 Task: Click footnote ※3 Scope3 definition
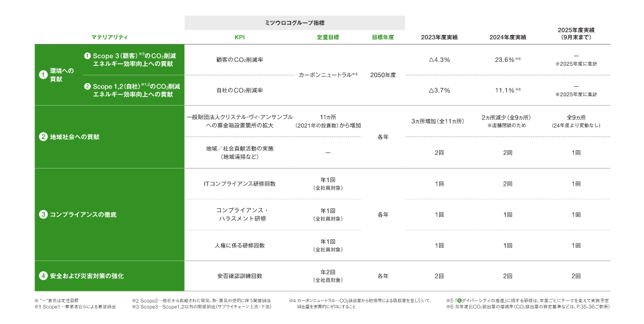201,307
